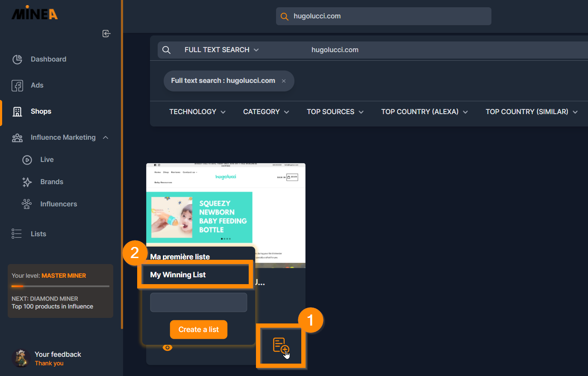This screenshot has width=588, height=376.
Task: Click the Brands sparkle icon
Action: [27, 182]
